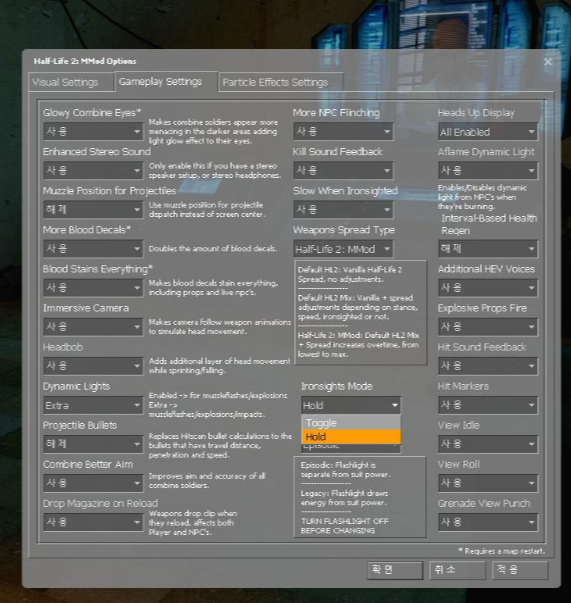571x603 pixels.
Task: Choose Toggle in the Ironsights Mode list
Action: [x=351, y=423]
